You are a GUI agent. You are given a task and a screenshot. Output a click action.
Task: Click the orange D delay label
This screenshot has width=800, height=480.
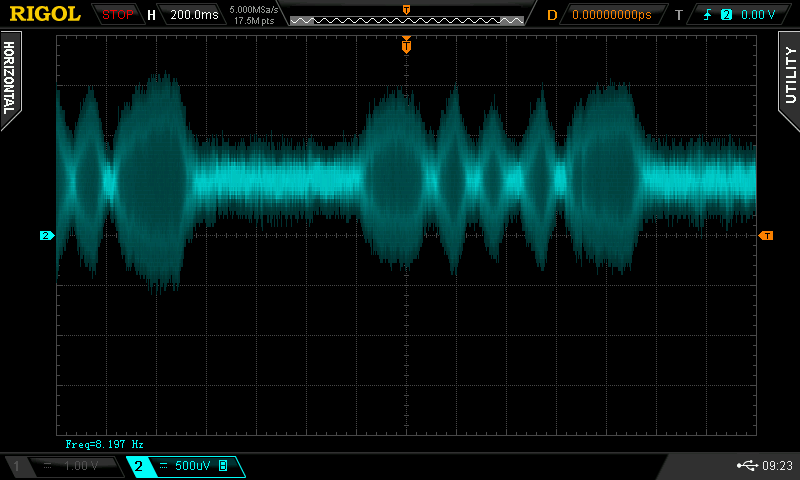click(x=552, y=15)
